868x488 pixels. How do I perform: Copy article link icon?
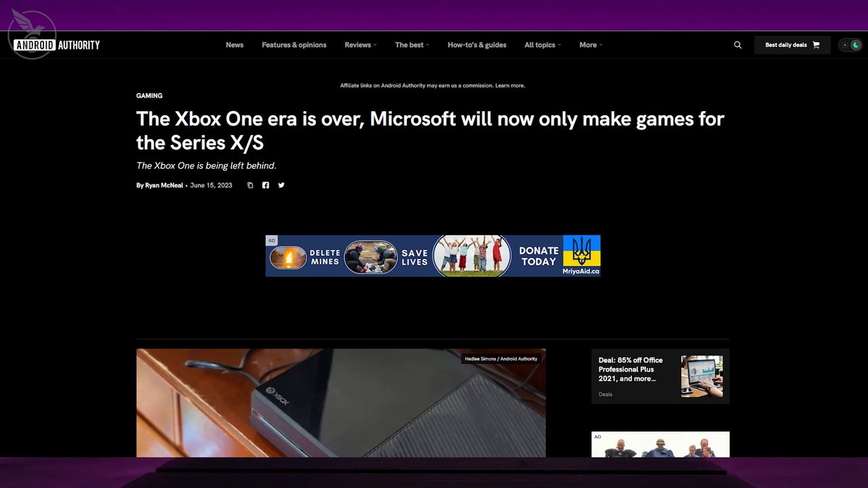pos(250,185)
